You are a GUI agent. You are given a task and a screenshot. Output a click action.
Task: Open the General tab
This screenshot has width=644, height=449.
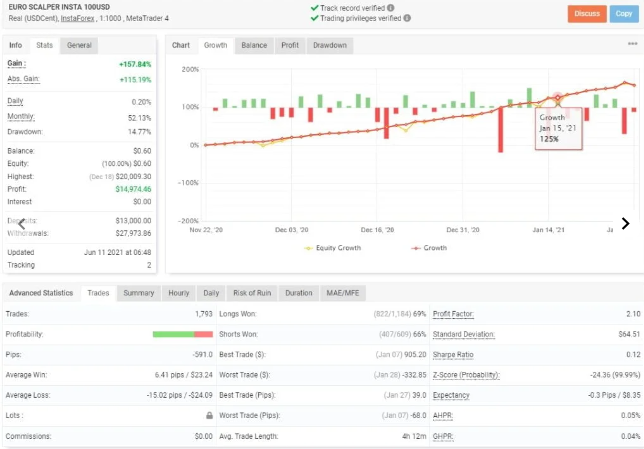(x=79, y=45)
